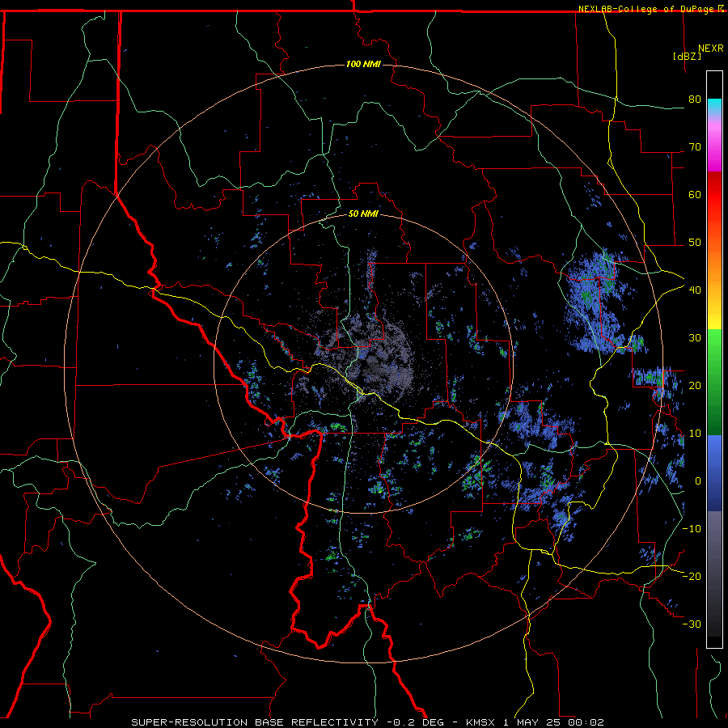Click the bright green band of the color scale
The image size is (728, 728).
pyautogui.click(x=714, y=353)
